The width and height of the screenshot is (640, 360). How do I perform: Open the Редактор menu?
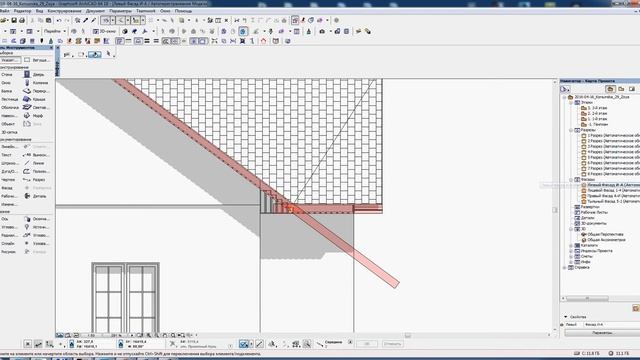(x=22, y=11)
